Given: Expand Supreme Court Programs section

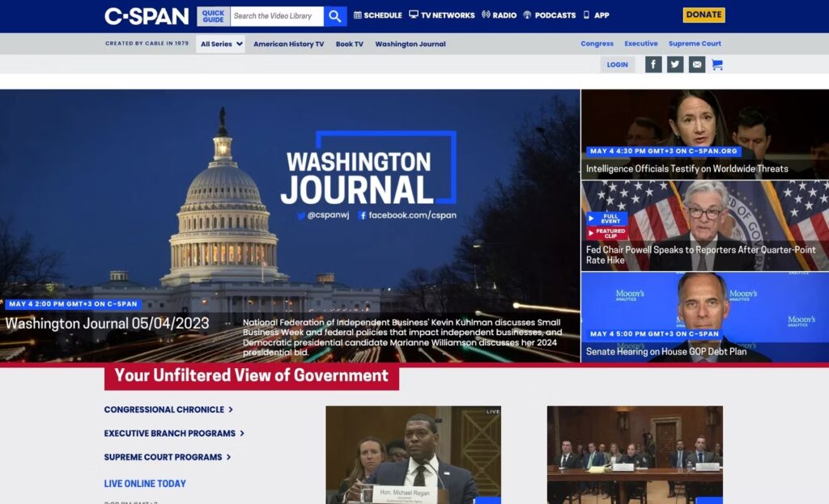Looking at the screenshot, I should click(x=168, y=457).
